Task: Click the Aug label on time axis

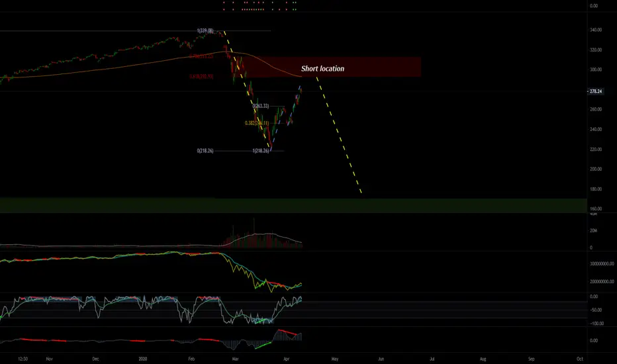Action: pos(483,359)
